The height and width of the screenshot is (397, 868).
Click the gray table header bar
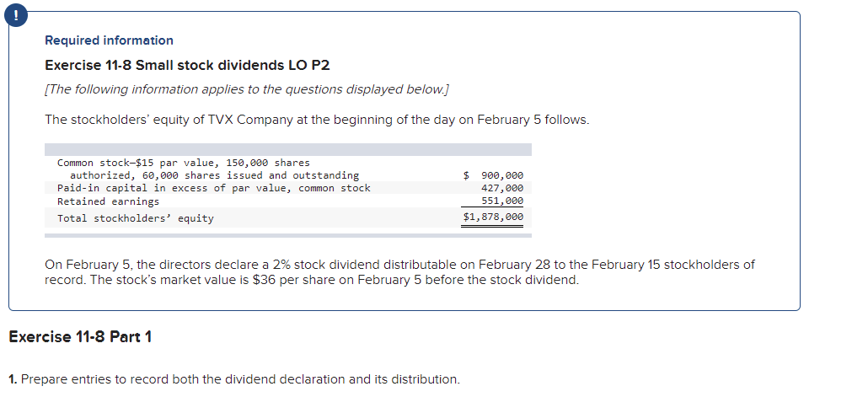pyautogui.click(x=288, y=149)
